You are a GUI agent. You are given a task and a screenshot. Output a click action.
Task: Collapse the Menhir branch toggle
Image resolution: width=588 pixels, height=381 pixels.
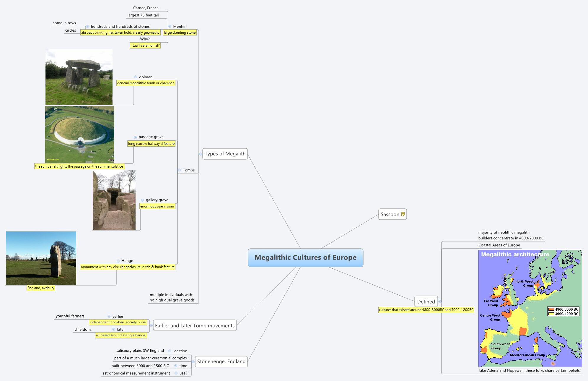pos(170,26)
